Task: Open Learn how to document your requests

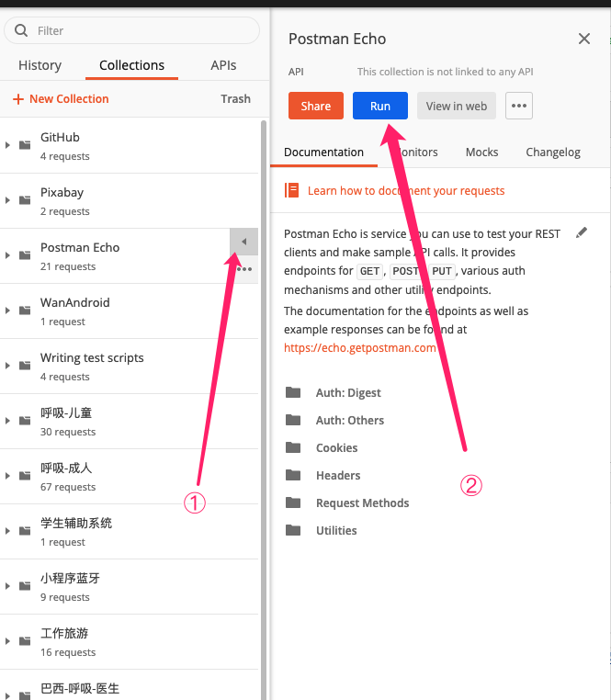Action: [x=406, y=191]
